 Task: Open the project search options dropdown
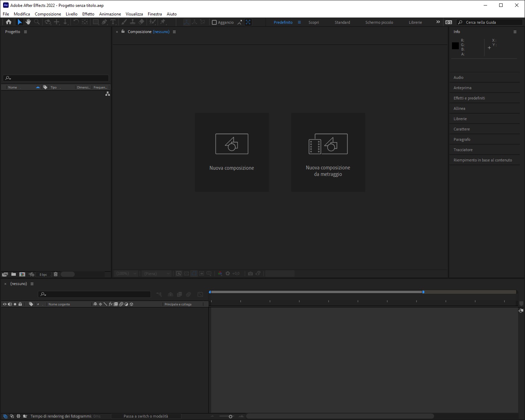[x=8, y=78]
